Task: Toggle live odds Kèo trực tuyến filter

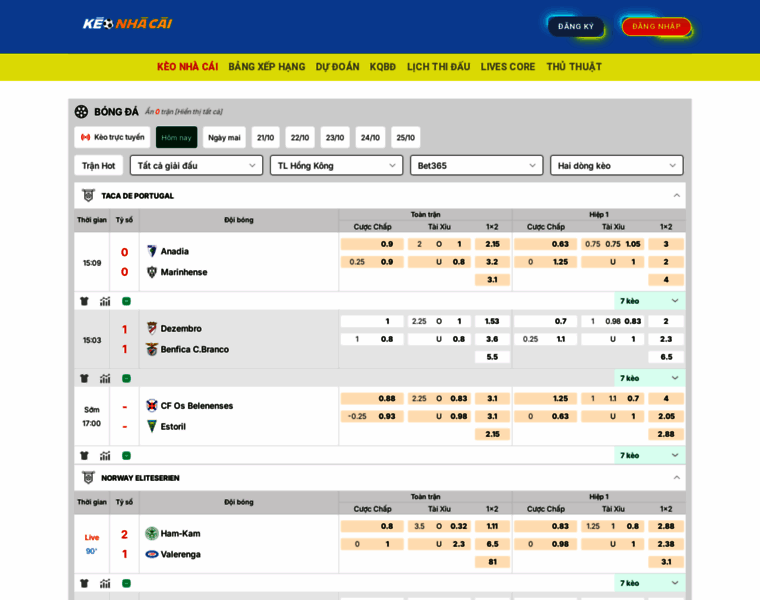Action: 112,137
